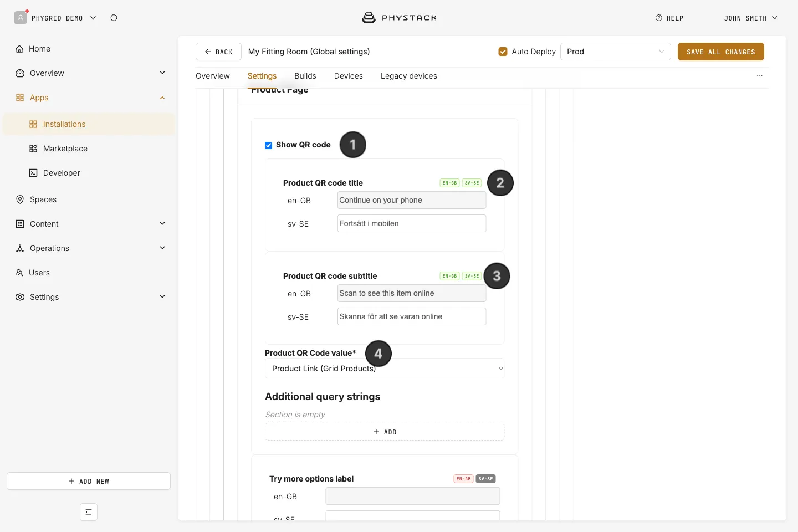The width and height of the screenshot is (798, 532).
Task: Click the Phystack logo in the header
Action: [400, 18]
